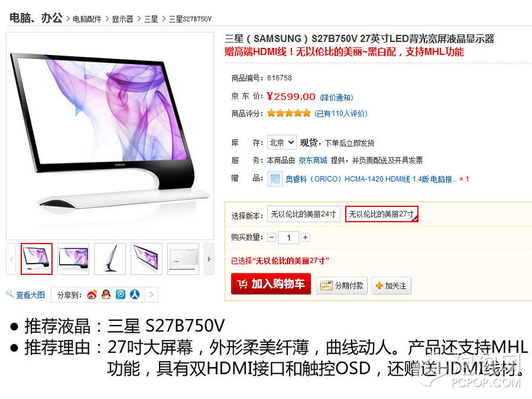Image resolution: width=532 pixels, height=399 pixels.
Task: Expand more share options arrow
Action: coord(151,295)
